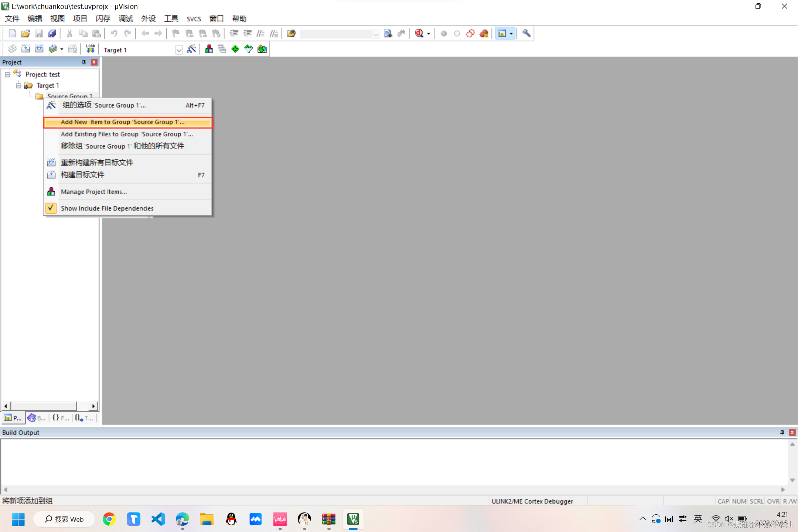Click the Start/Stop Debug Session icon

tap(419, 34)
